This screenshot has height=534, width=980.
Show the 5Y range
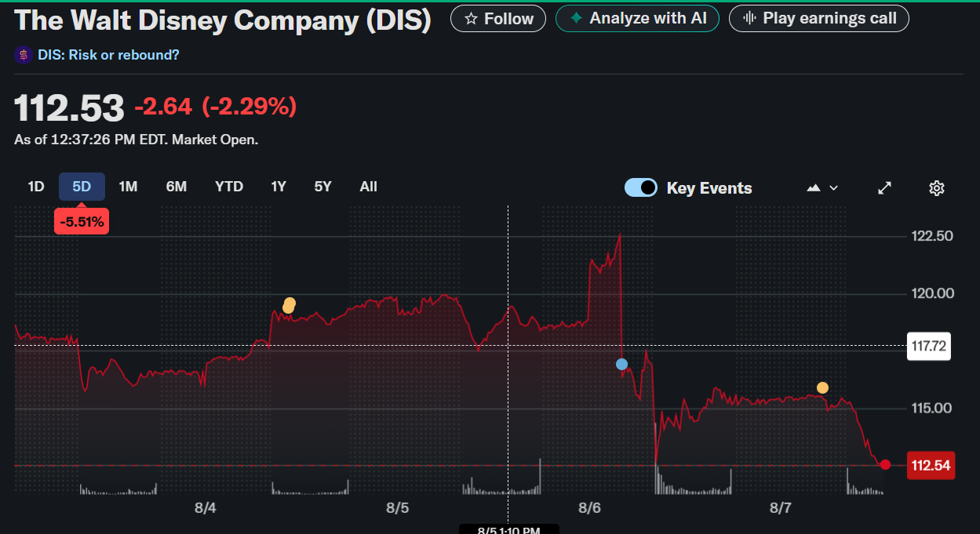323,187
